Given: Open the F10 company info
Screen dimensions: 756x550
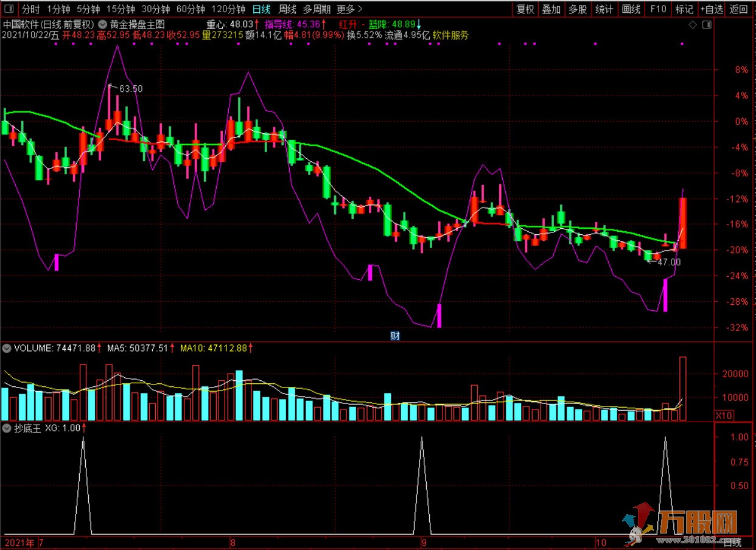Looking at the screenshot, I should (658, 9).
